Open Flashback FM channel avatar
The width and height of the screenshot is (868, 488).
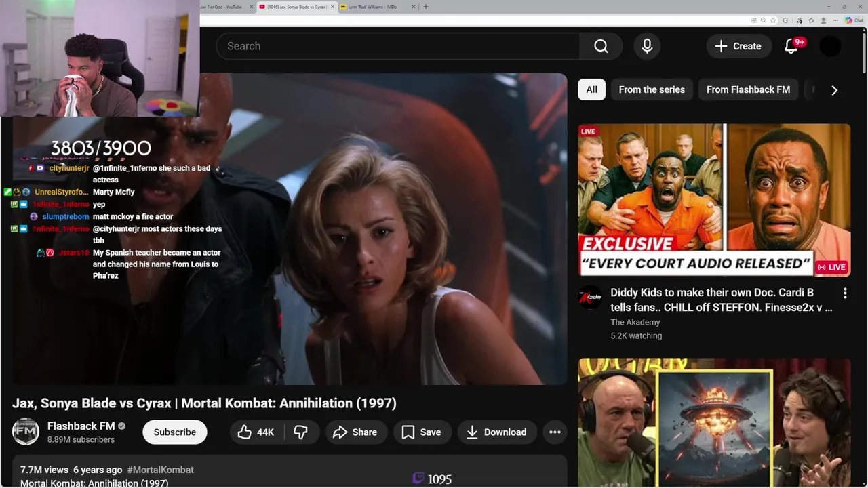pyautogui.click(x=26, y=432)
